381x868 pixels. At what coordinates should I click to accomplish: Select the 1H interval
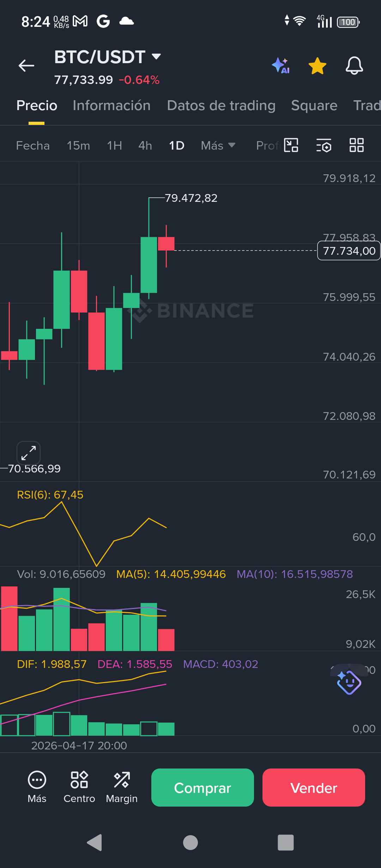pos(114,145)
